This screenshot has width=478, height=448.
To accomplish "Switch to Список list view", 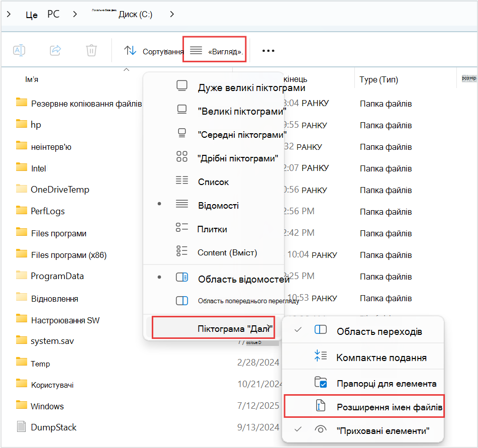I will tap(214, 182).
